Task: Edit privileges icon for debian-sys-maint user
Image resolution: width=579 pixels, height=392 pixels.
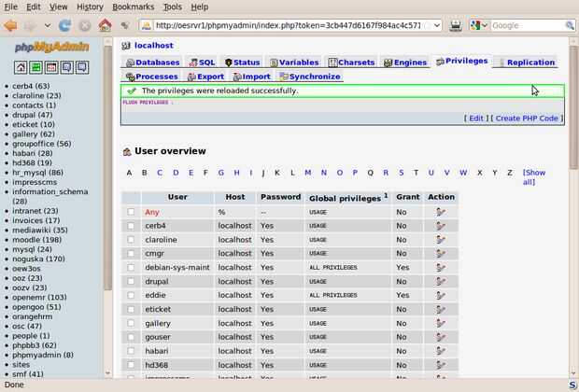Action: [440, 267]
